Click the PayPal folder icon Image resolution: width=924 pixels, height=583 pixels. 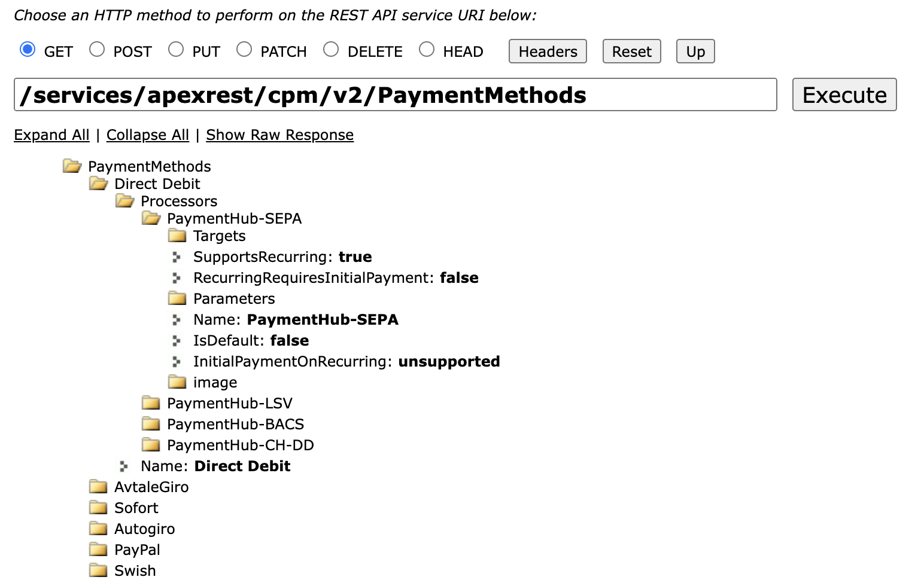pyautogui.click(x=98, y=549)
